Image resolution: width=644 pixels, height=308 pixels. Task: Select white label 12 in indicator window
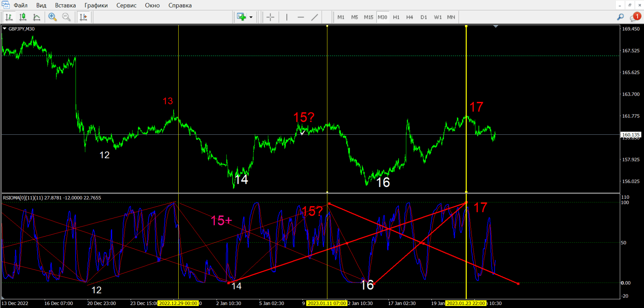(x=97, y=290)
